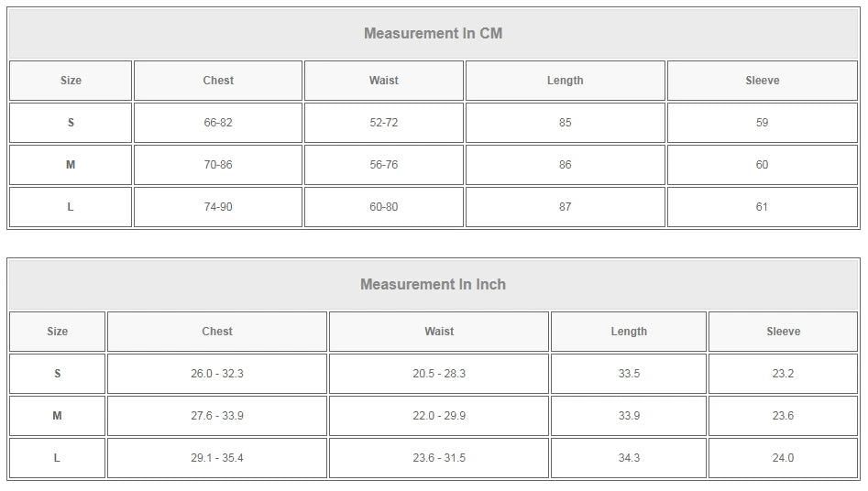Click the length cell with value 33.5

pyautogui.click(x=629, y=374)
